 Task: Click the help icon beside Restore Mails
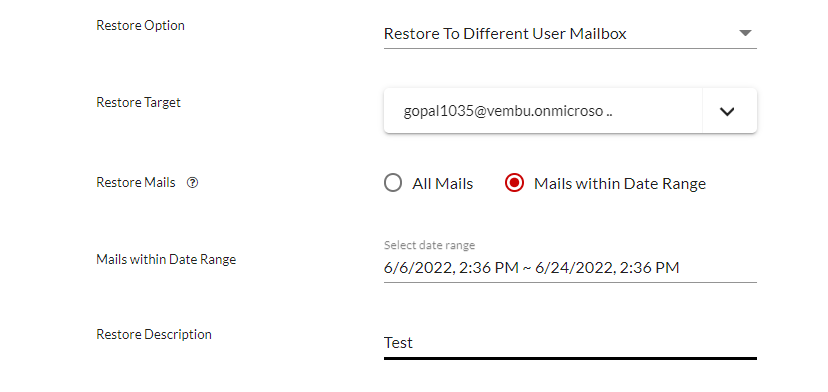click(x=193, y=183)
